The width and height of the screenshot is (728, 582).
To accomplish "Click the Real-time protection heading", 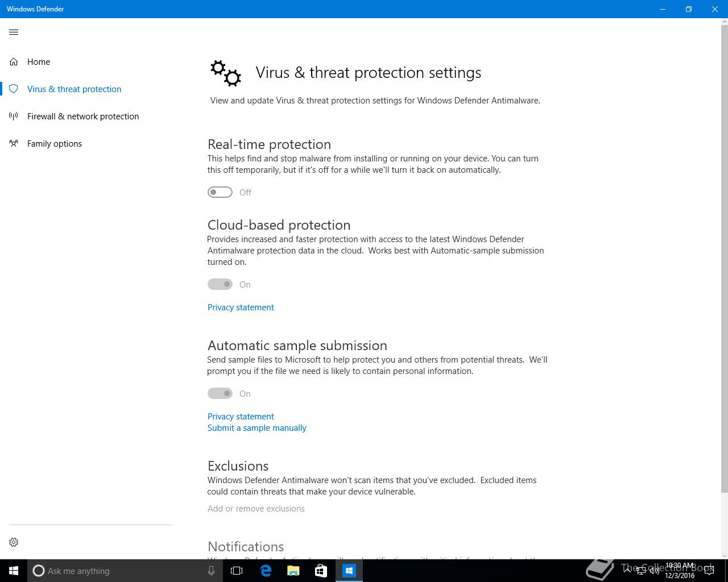I will pos(269,144).
